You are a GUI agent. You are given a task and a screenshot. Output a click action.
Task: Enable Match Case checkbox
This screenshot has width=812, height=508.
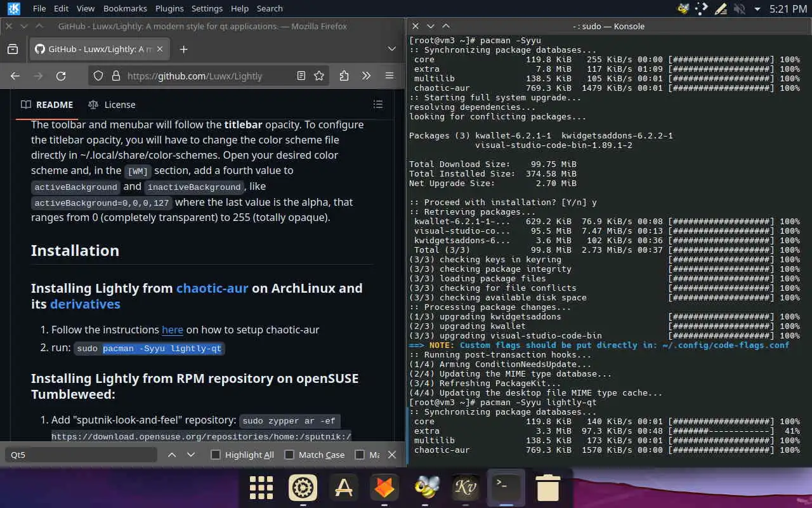pyautogui.click(x=289, y=455)
